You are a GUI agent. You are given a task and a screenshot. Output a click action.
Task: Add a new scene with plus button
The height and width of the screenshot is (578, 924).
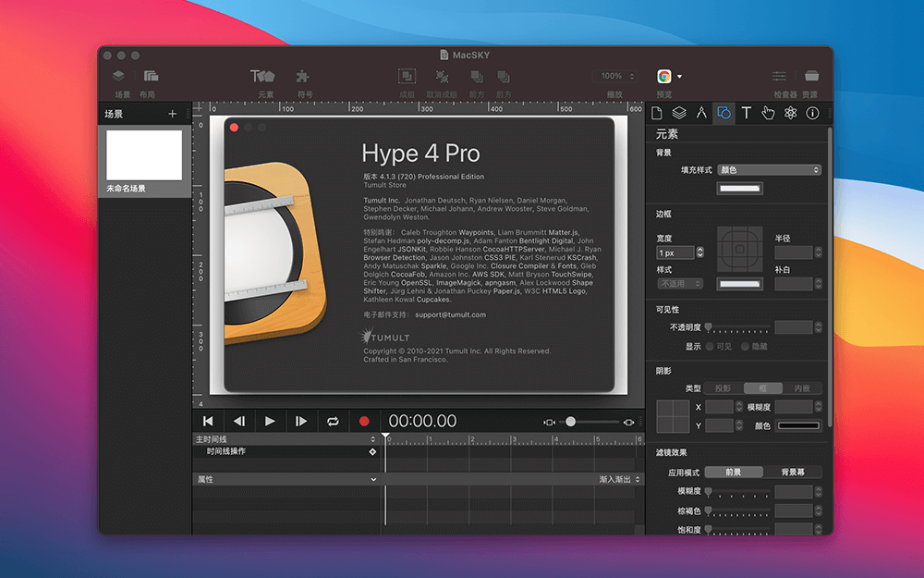coord(172,114)
